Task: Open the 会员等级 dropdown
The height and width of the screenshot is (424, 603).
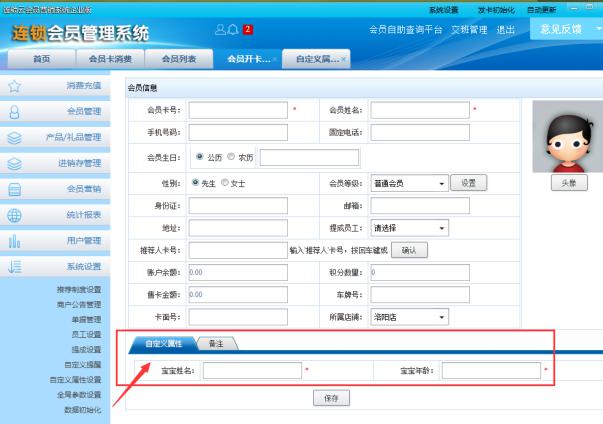Action: pyautogui.click(x=407, y=183)
